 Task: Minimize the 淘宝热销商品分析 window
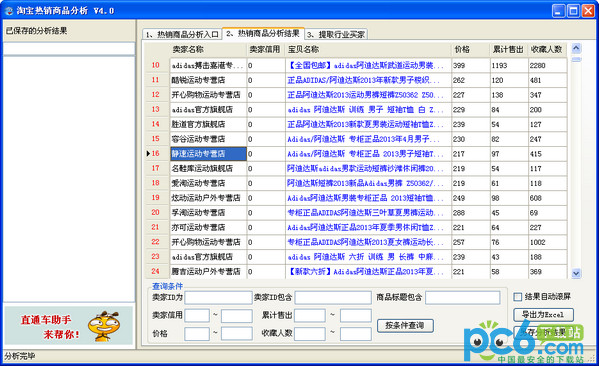tap(559, 11)
